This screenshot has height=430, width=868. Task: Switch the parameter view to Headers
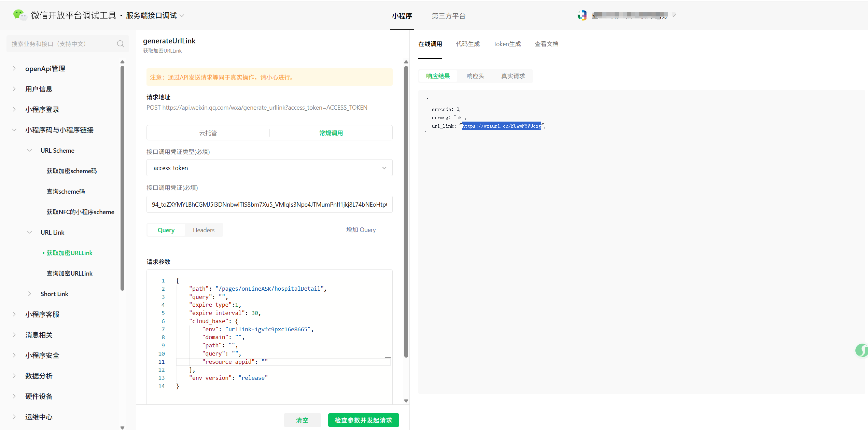(204, 230)
